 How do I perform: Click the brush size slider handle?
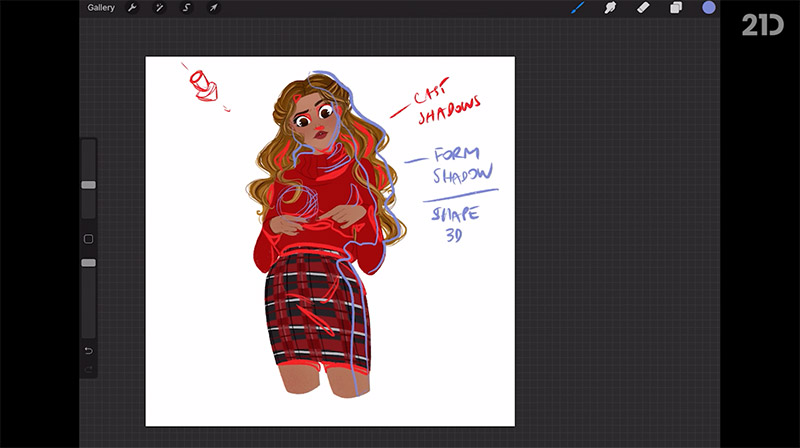(x=88, y=185)
